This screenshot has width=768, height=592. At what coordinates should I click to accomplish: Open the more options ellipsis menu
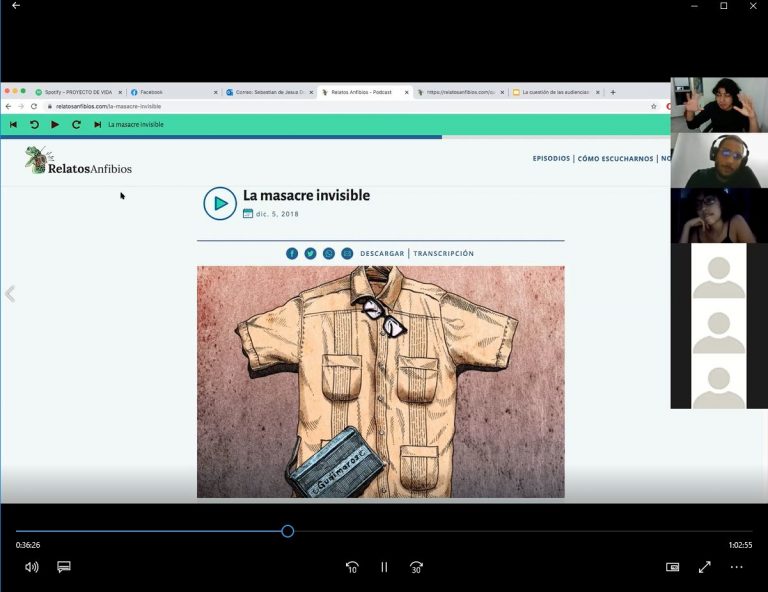737,567
